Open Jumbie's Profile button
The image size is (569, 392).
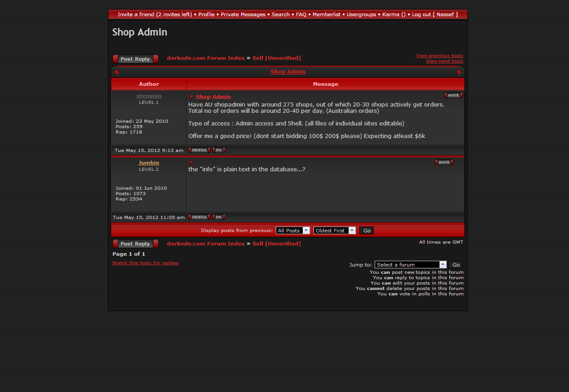coord(199,217)
